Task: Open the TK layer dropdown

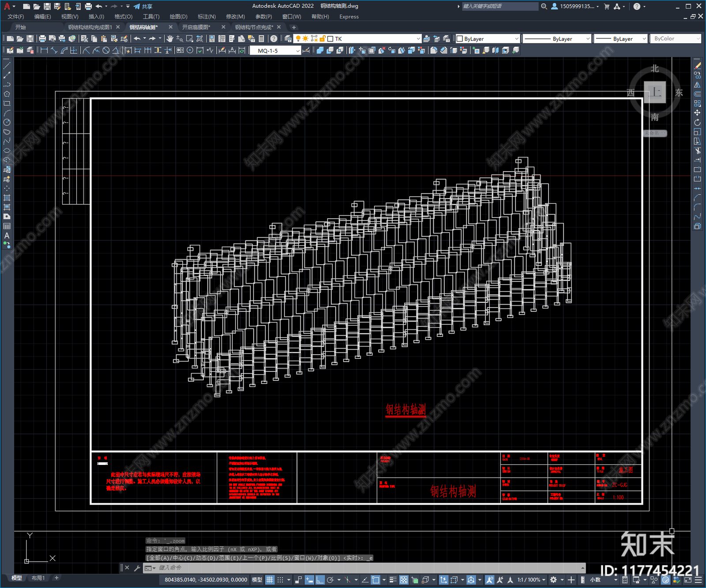Action: coord(418,39)
